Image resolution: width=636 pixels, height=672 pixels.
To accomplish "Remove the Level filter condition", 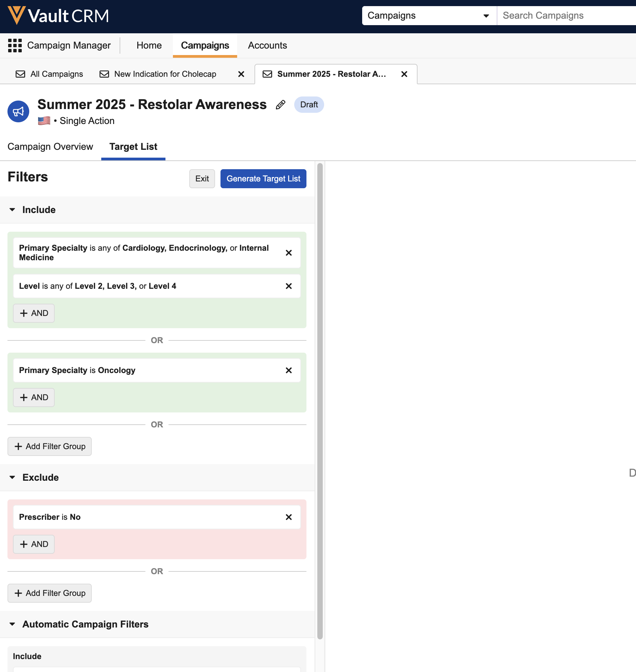I will (x=289, y=286).
